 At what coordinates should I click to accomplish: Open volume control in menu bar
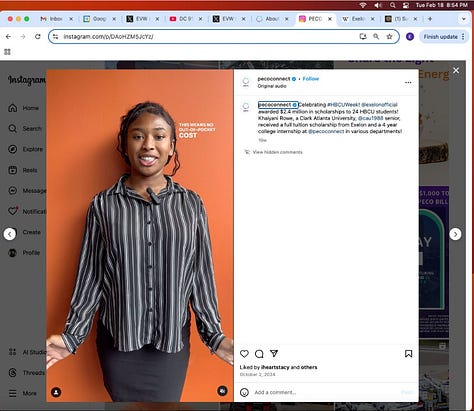pyautogui.click(x=378, y=5)
